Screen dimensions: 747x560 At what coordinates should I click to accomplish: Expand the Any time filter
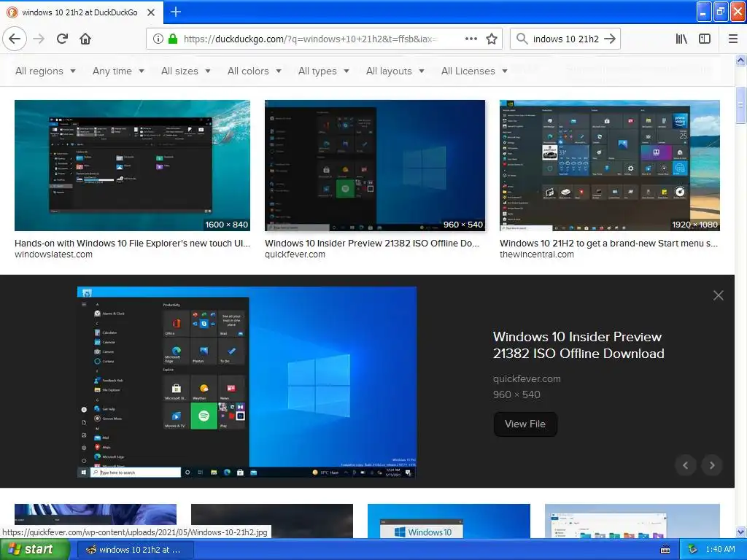coord(118,71)
